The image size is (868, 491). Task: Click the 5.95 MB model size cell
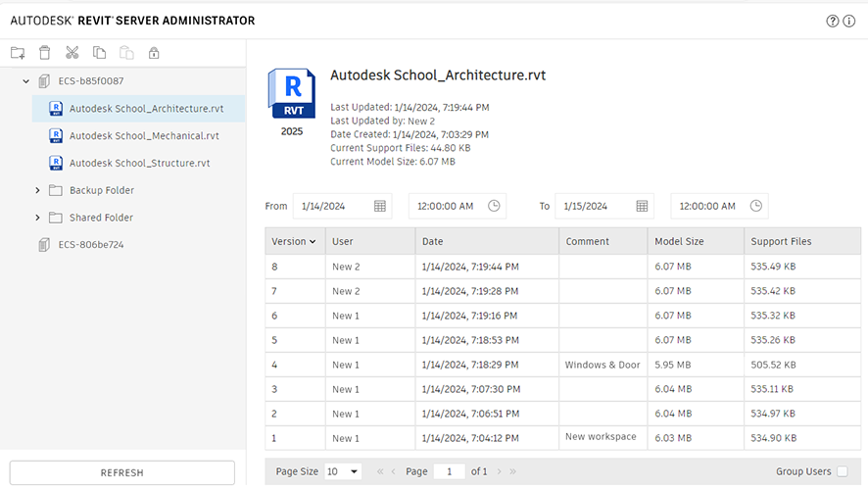coord(696,365)
